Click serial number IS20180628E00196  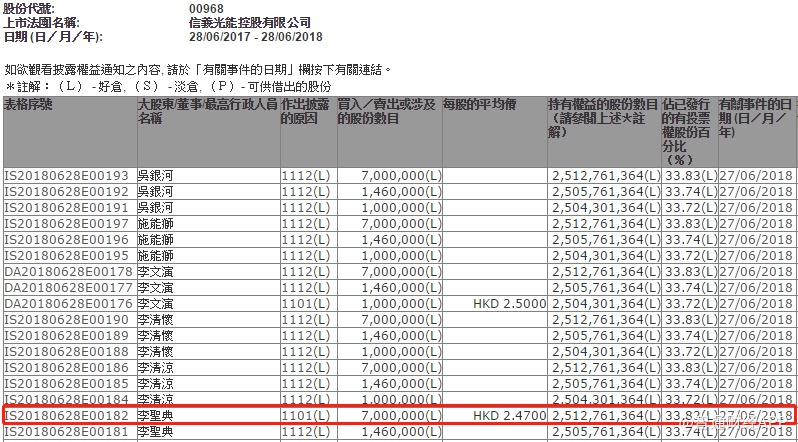[66, 239]
